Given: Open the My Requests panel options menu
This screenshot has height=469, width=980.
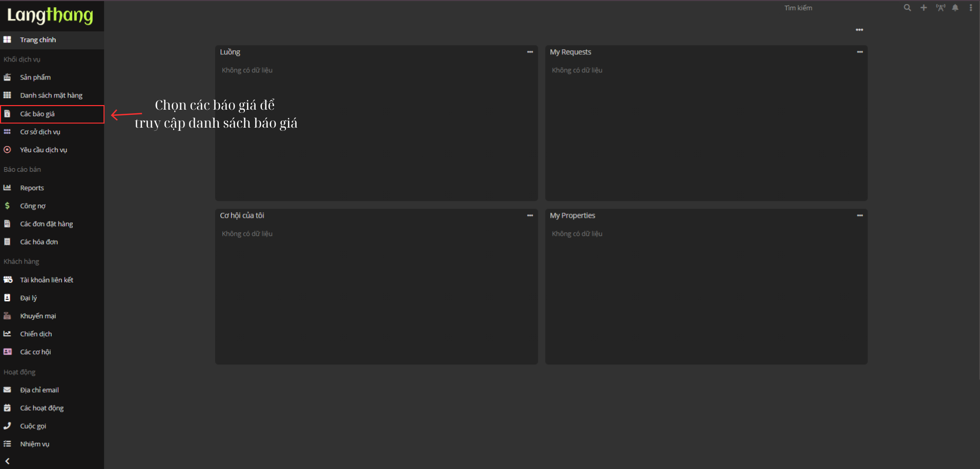Looking at the screenshot, I should [x=860, y=52].
